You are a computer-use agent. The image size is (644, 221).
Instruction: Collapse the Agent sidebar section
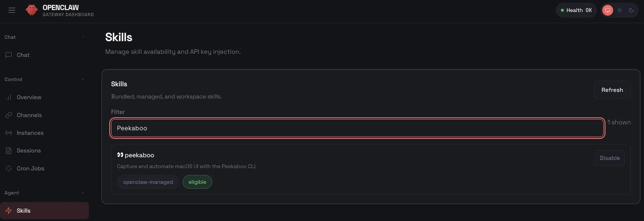[x=83, y=193]
